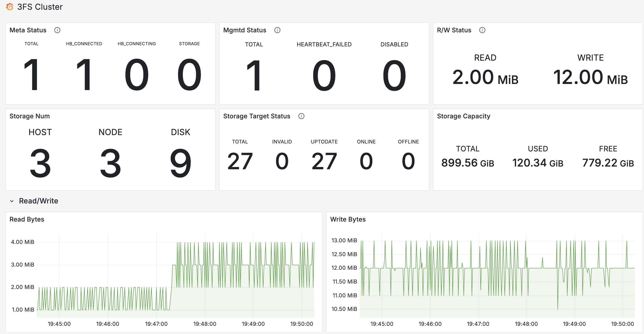Click the NODE label in Storage Num

(110, 132)
